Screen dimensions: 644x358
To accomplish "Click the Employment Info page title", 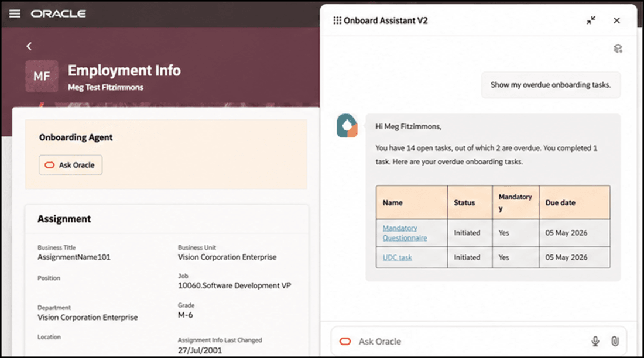I will 124,71.
